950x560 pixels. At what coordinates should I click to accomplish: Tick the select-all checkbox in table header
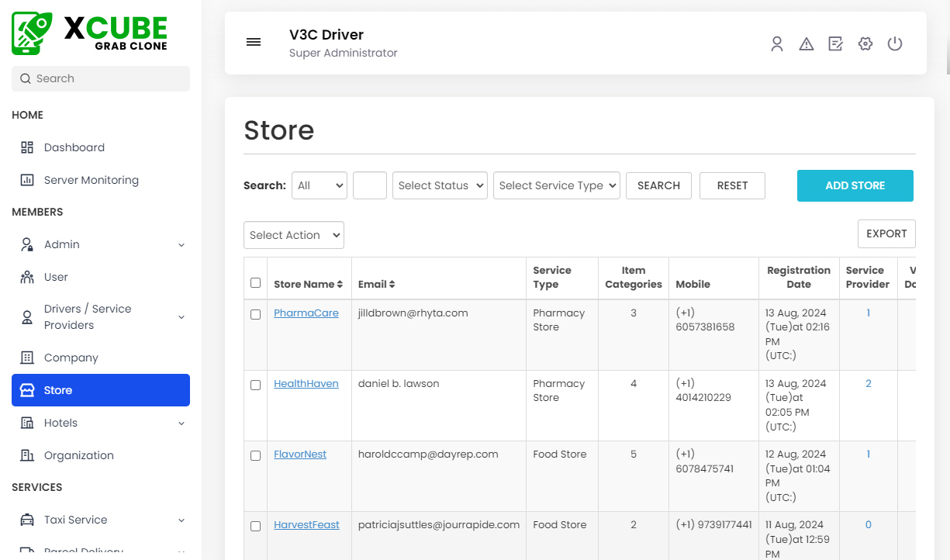coord(256,283)
